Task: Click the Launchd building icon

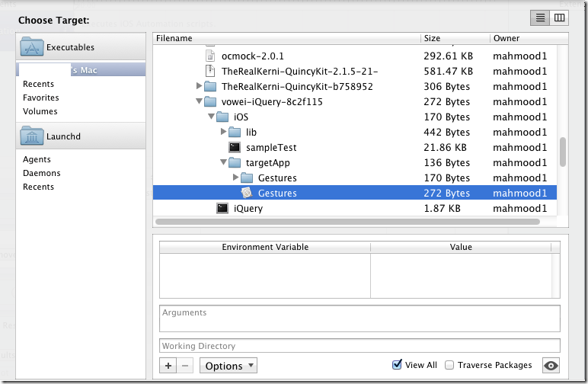Action: [32, 137]
